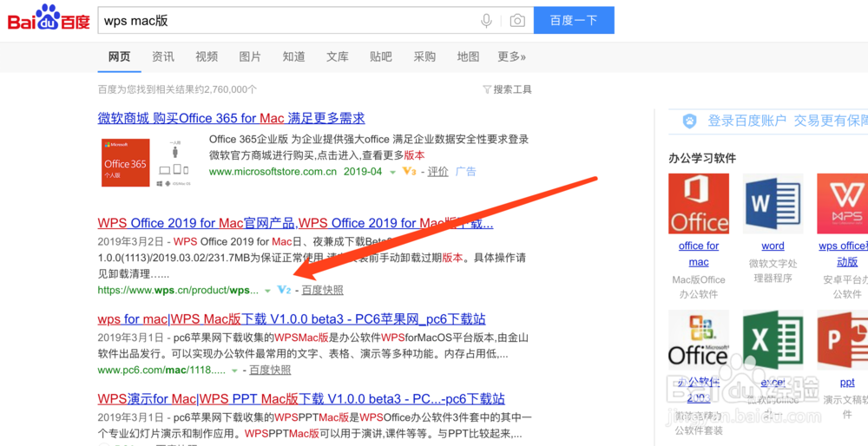Open WPS演示for Mac PPT result
The image size is (868, 446).
coord(301,399)
